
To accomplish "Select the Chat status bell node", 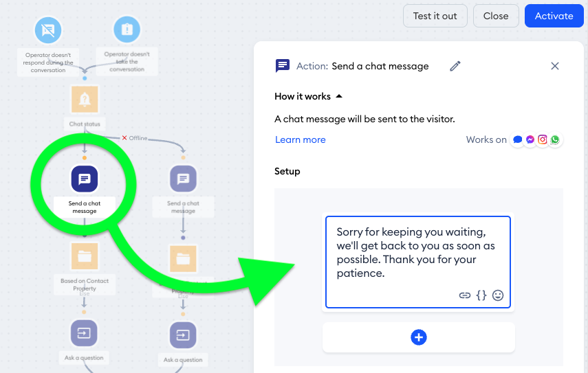I will [85, 100].
